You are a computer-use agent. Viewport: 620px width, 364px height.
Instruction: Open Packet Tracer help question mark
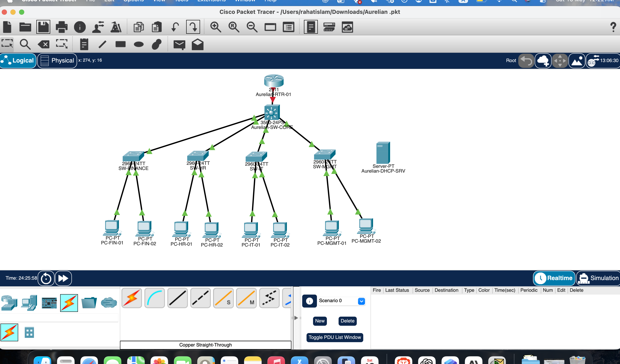tap(613, 27)
